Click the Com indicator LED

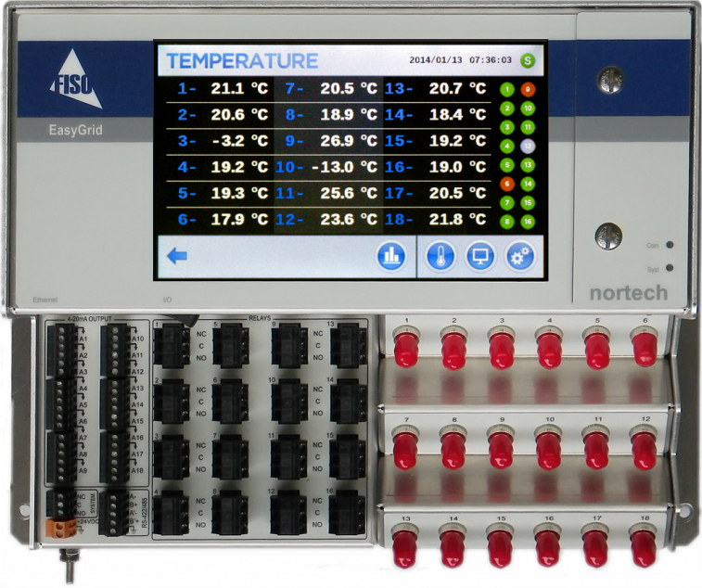tap(670, 245)
